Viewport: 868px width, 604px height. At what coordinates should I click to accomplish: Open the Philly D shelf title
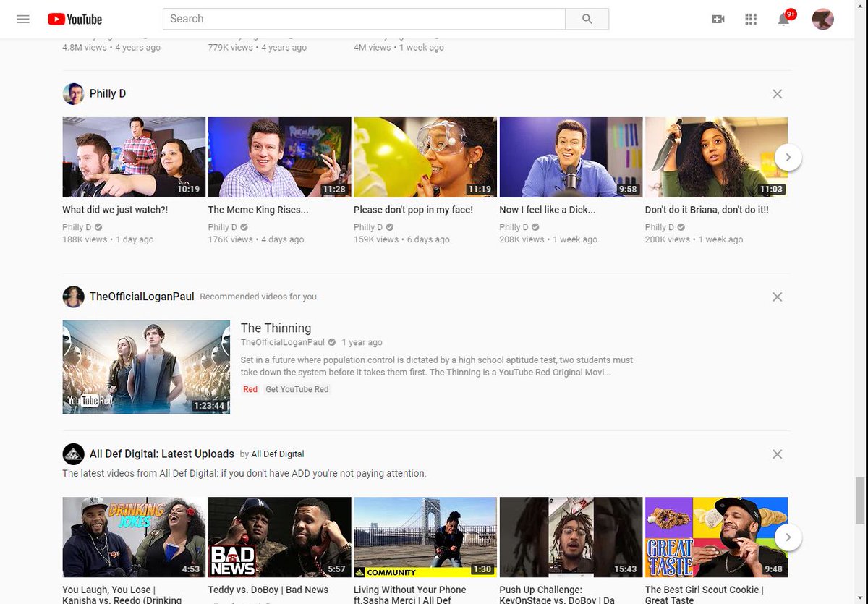(x=108, y=94)
